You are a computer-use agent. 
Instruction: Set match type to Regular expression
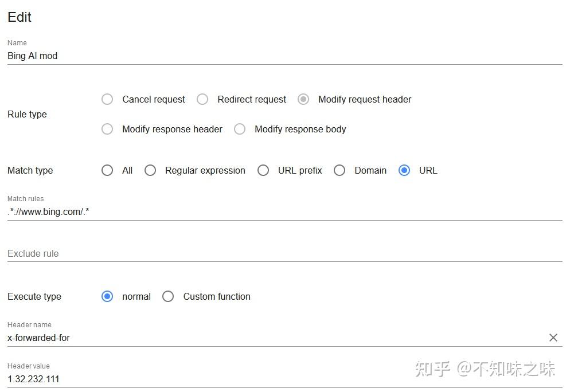[150, 170]
